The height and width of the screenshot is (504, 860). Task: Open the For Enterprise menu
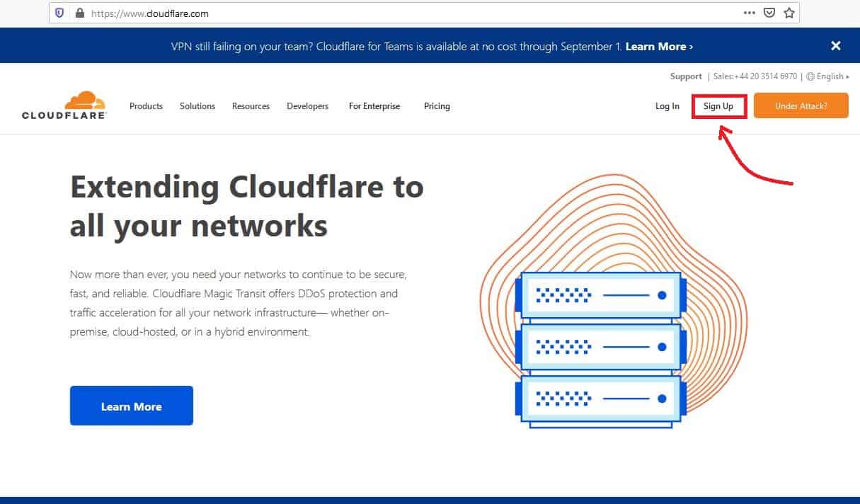pyautogui.click(x=374, y=106)
